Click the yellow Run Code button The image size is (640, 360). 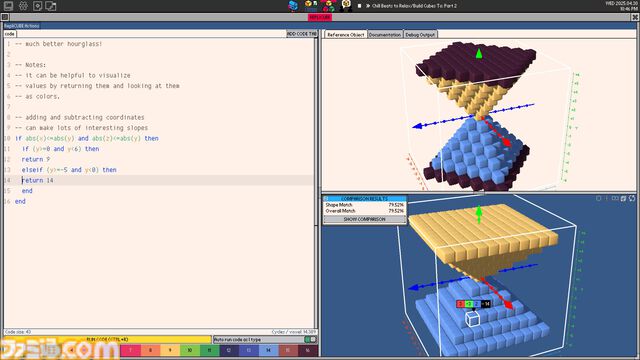pos(107,339)
